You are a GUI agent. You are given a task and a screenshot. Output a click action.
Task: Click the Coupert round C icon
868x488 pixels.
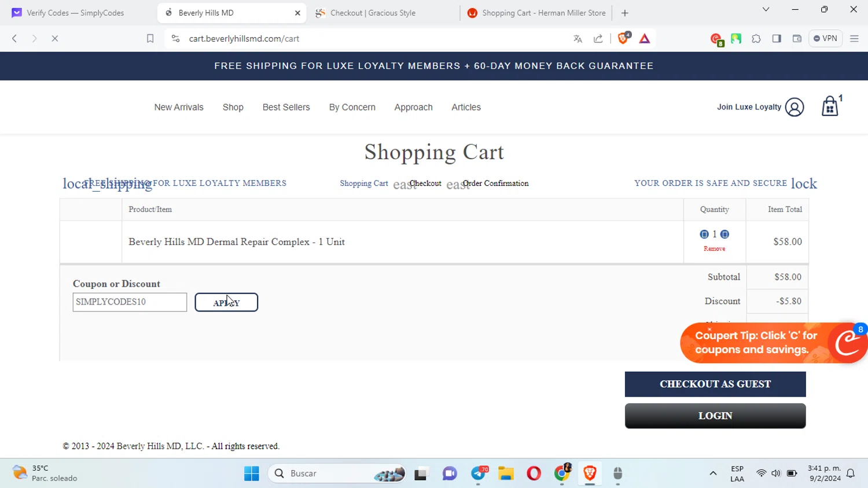[x=848, y=343]
